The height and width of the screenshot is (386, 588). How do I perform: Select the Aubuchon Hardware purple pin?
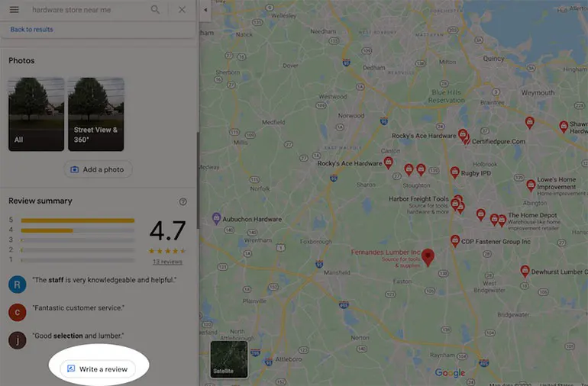(216, 217)
